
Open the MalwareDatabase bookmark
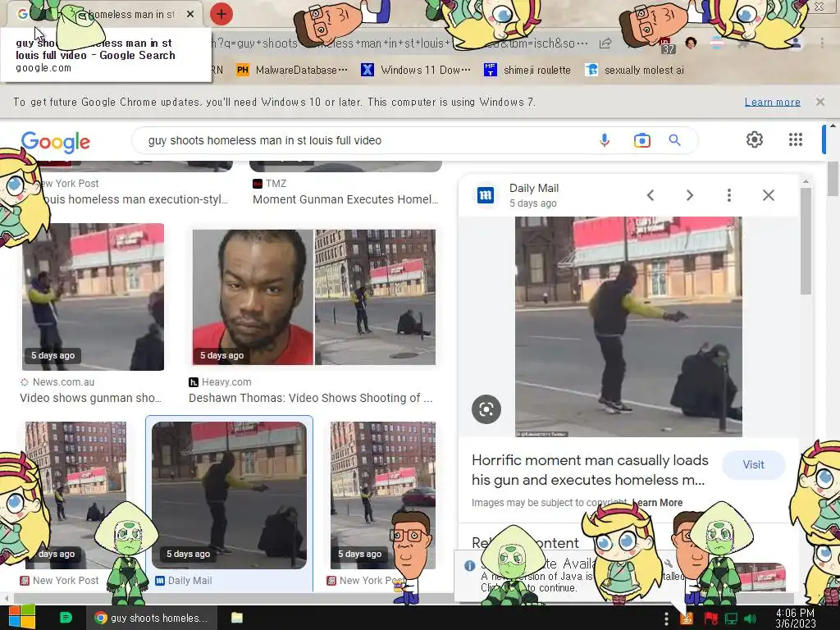[x=292, y=70]
